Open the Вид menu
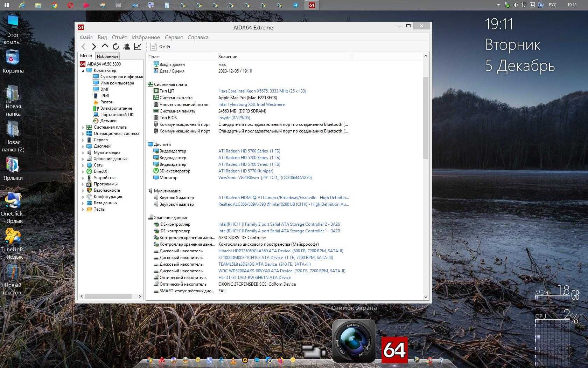The width and height of the screenshot is (588, 368). click(102, 37)
